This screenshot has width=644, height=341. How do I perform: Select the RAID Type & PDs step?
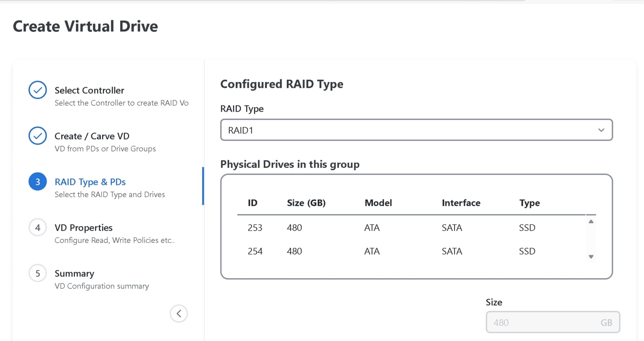[90, 182]
